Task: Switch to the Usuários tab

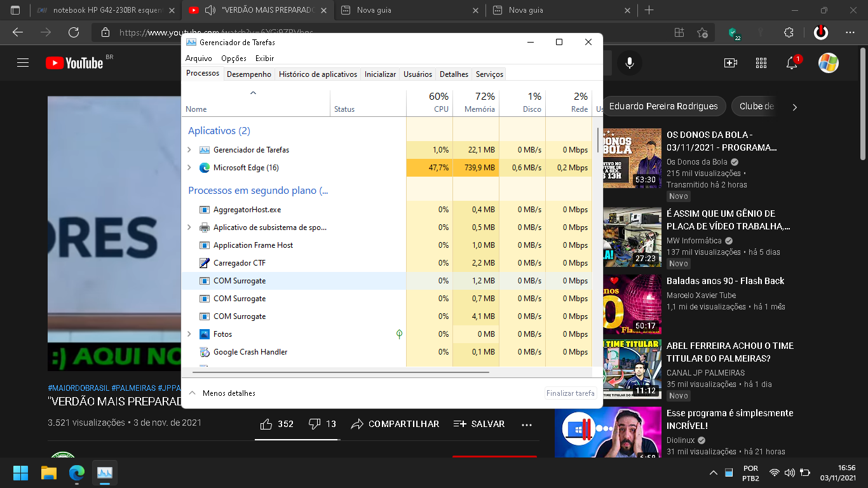Action: (417, 74)
